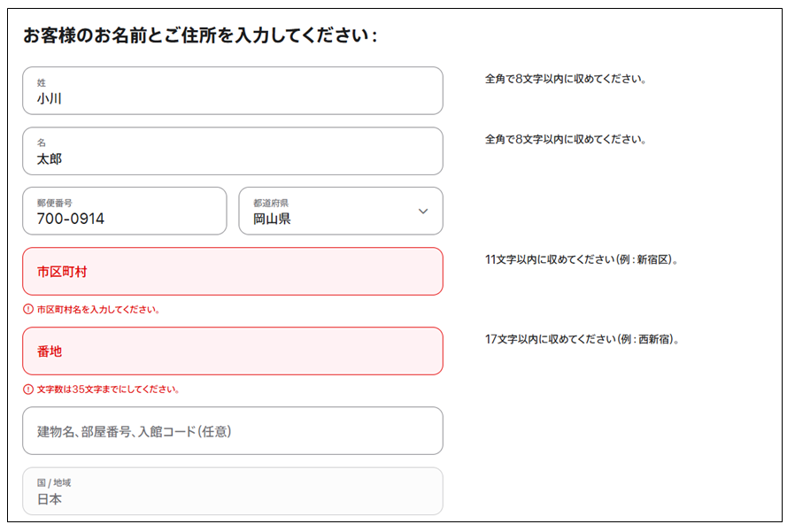Click the 11文字以内 hint with 新宿区 example
795x532 pixels.
(582, 259)
